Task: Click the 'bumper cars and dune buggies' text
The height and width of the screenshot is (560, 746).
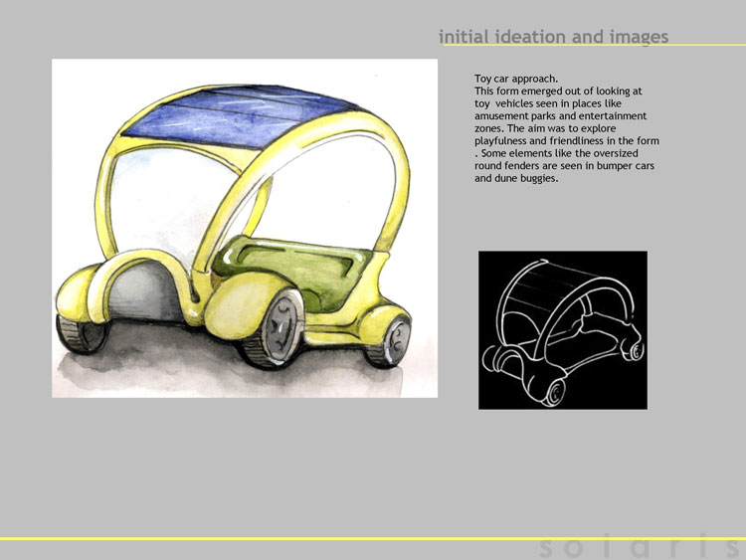Action: click(x=564, y=172)
